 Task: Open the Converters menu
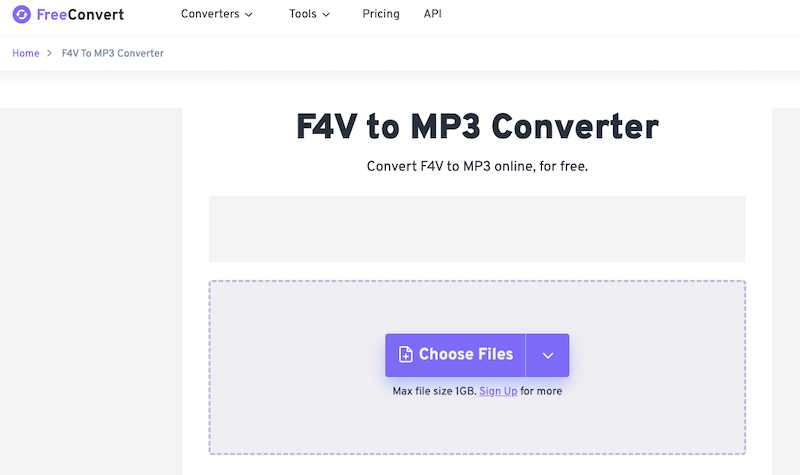(x=210, y=15)
